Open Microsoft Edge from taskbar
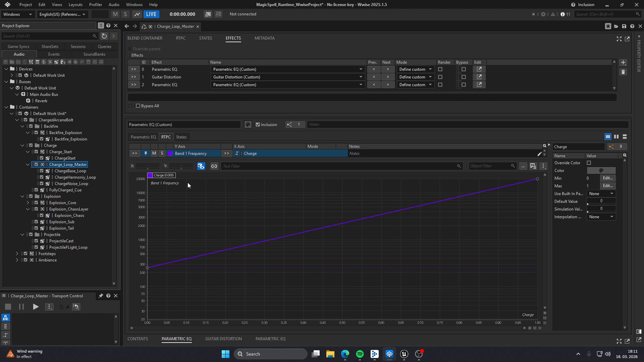This screenshot has height=362, width=644. [x=345, y=354]
